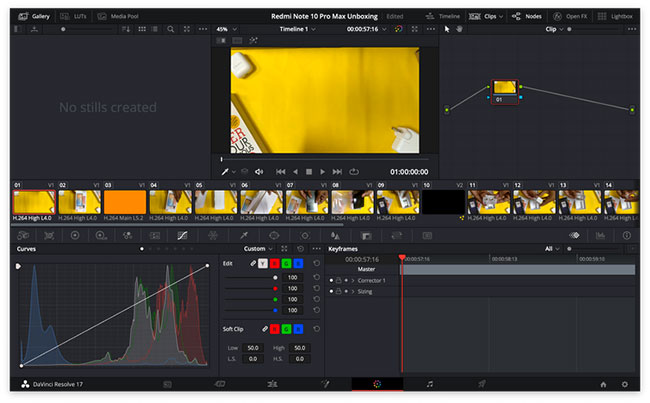Show the Timeline panel button
Screen dimensions: 650x403
pos(443,17)
